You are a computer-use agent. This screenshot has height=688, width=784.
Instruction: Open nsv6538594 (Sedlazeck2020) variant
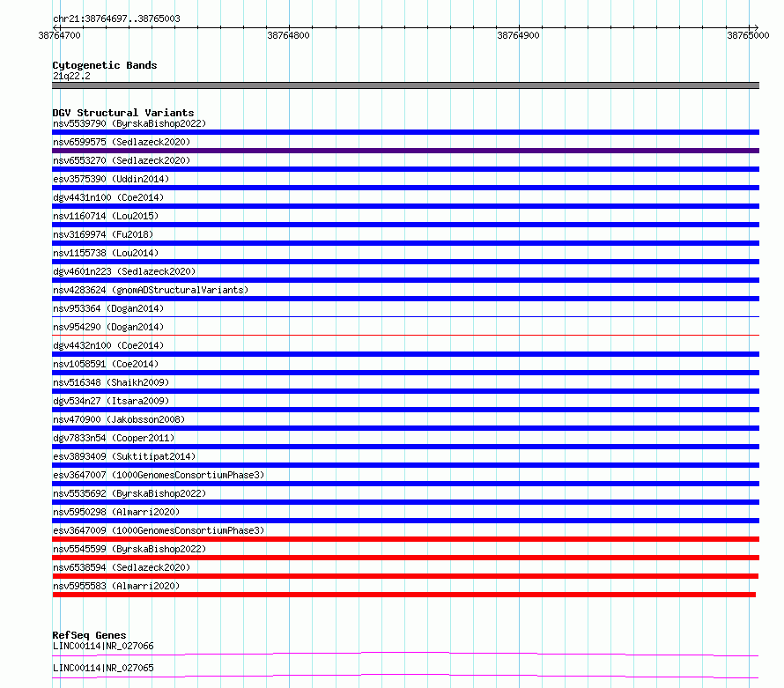[x=122, y=567]
